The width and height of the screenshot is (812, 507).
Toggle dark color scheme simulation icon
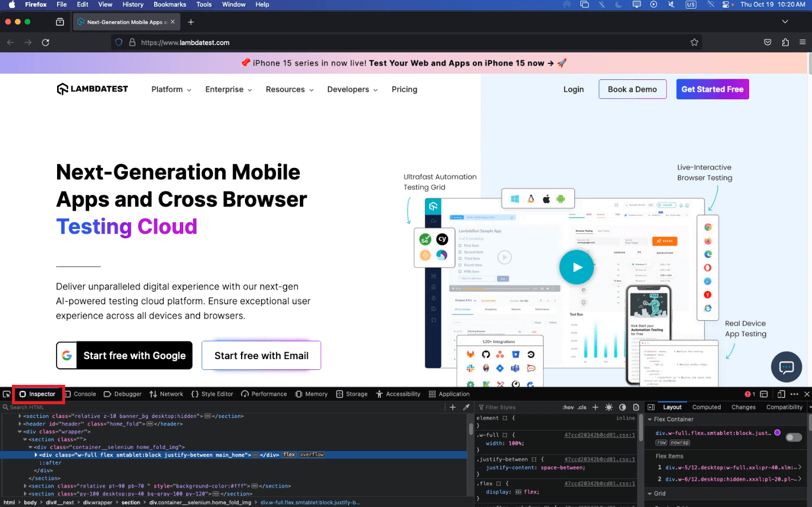(x=622, y=407)
